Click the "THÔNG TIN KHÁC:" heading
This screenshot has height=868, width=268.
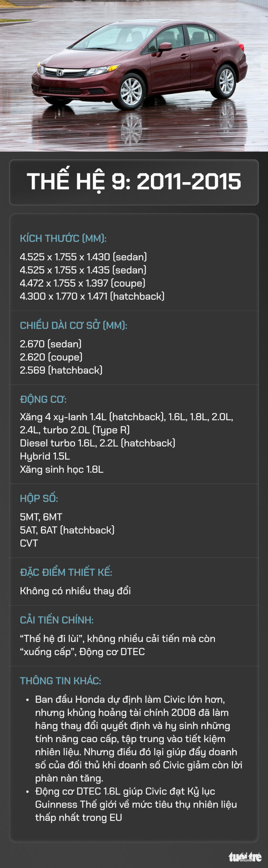[60, 681]
